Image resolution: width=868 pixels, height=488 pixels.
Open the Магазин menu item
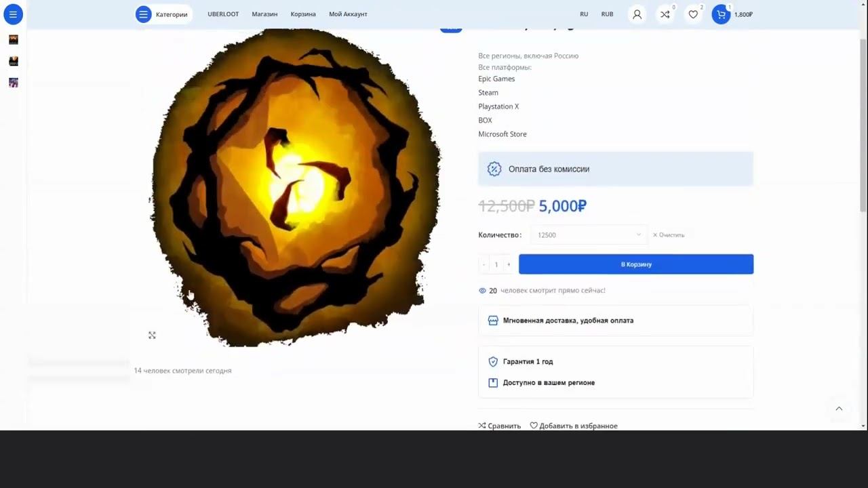click(264, 14)
